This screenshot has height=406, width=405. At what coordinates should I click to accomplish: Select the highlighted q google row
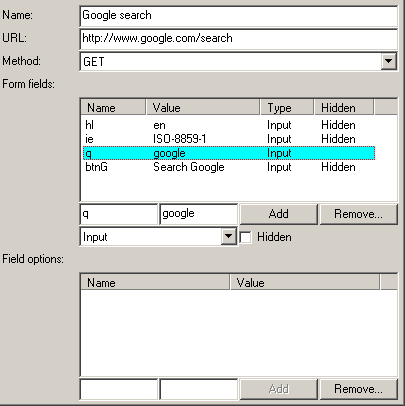[x=229, y=153]
